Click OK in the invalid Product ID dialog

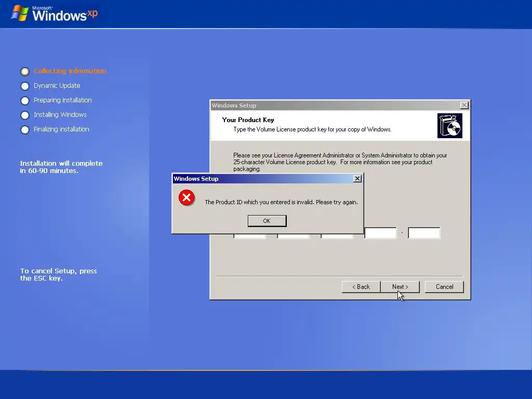[x=267, y=221]
